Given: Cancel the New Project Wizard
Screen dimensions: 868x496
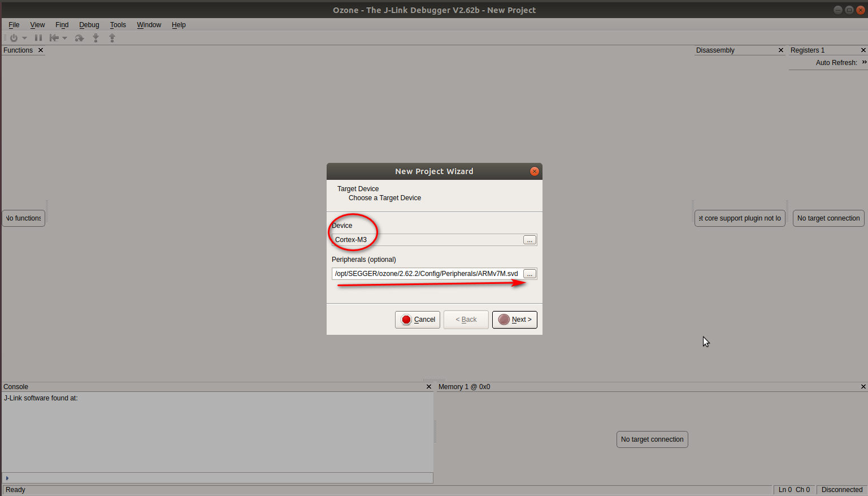Looking at the screenshot, I should (418, 320).
